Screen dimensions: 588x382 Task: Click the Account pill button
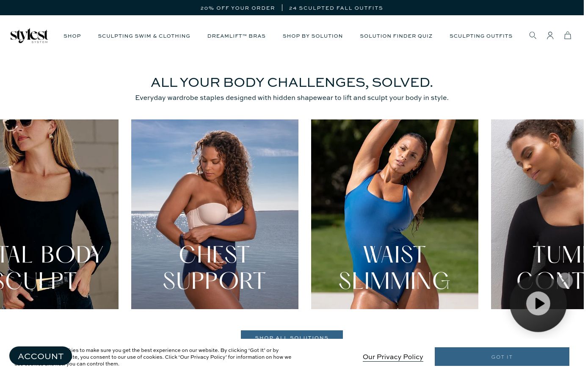point(41,356)
